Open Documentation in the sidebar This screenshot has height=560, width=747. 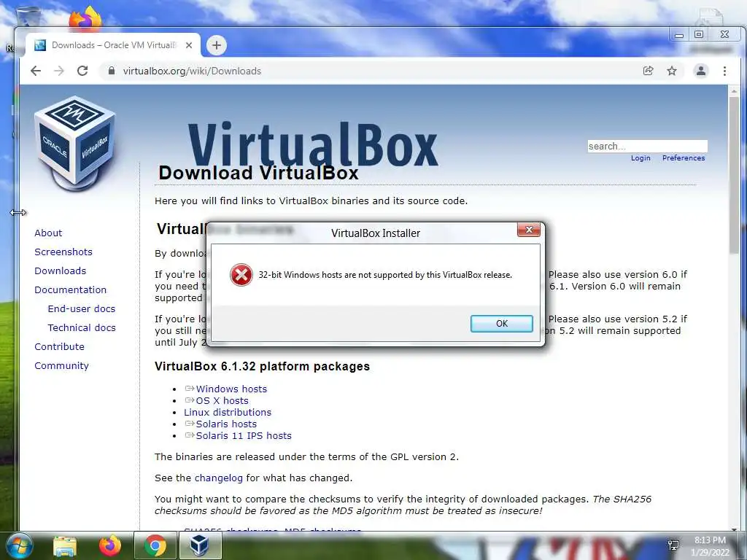click(x=71, y=290)
